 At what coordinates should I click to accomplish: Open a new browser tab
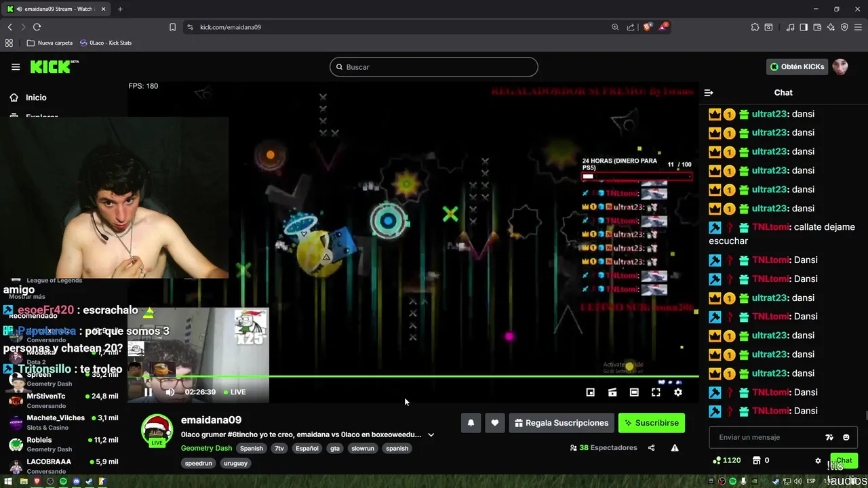[x=120, y=9]
